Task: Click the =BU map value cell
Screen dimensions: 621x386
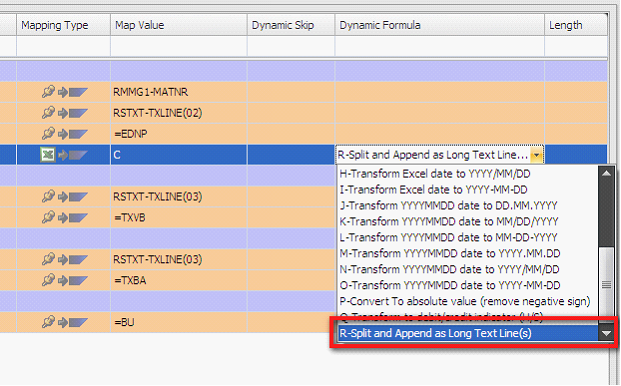Action: [179, 322]
